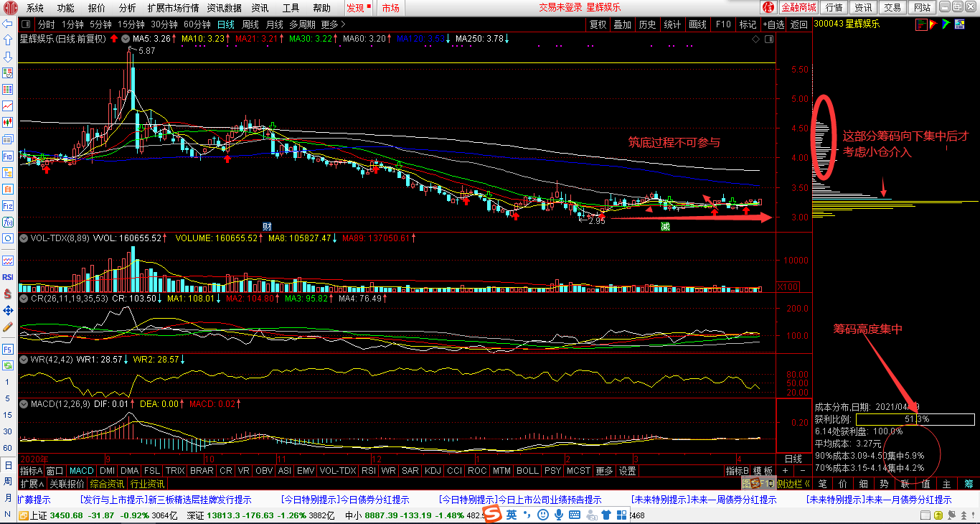The width and height of the screenshot is (980, 524).
Task: Click the orange 自 icon in sidebar
Action: 8,189
